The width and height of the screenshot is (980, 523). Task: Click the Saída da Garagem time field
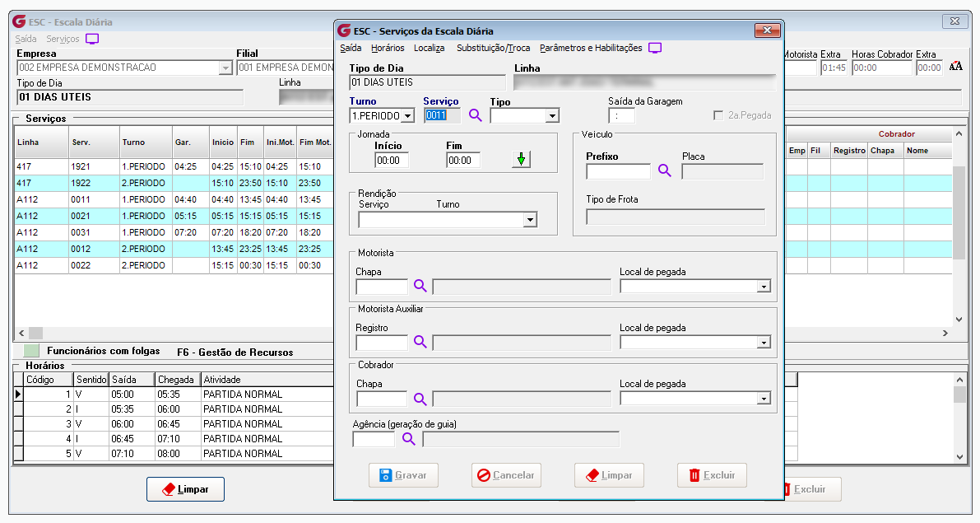click(x=622, y=116)
